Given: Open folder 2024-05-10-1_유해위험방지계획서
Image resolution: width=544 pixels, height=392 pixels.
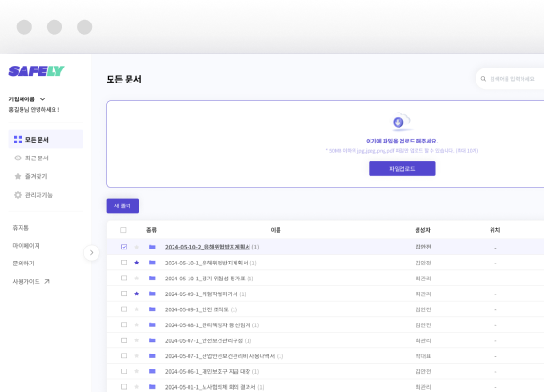Looking at the screenshot, I should pos(206,263).
